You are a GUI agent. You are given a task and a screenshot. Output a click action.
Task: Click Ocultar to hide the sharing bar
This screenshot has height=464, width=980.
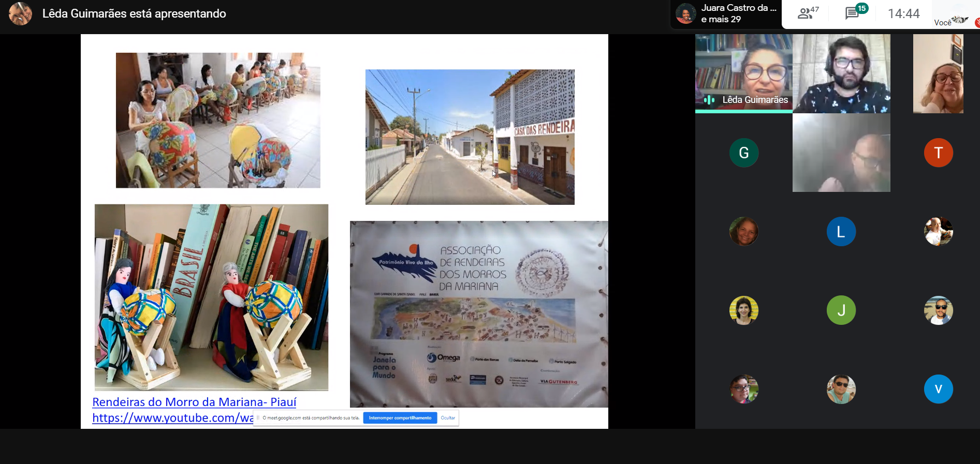(x=448, y=418)
